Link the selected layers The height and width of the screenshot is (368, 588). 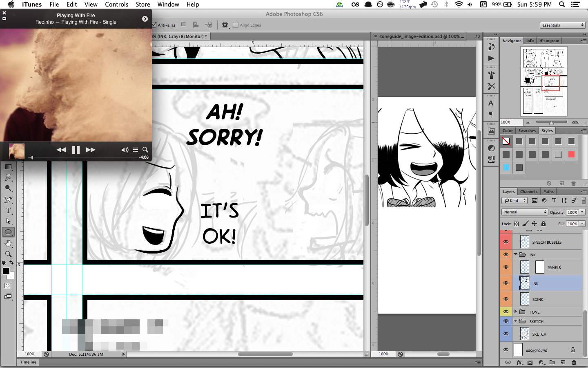pos(508,362)
